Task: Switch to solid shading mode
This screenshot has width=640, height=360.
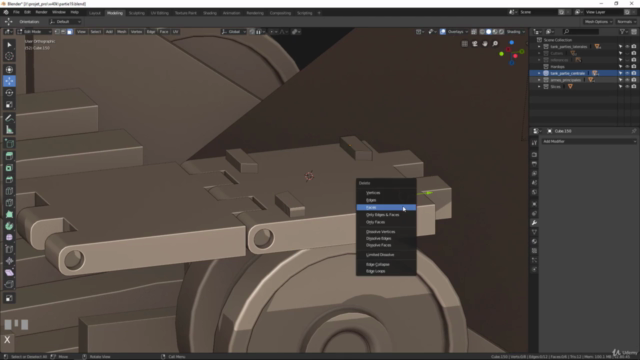Action: click(489, 32)
